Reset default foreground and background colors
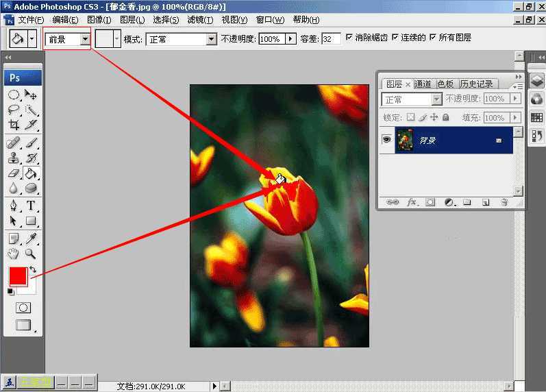This screenshot has width=546, height=392. pos(10,291)
